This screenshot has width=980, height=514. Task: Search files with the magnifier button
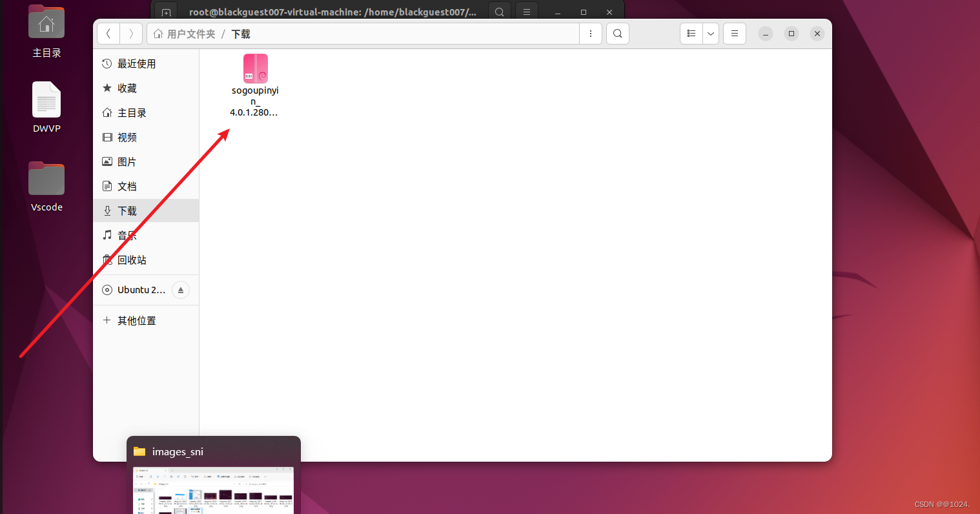click(x=618, y=34)
